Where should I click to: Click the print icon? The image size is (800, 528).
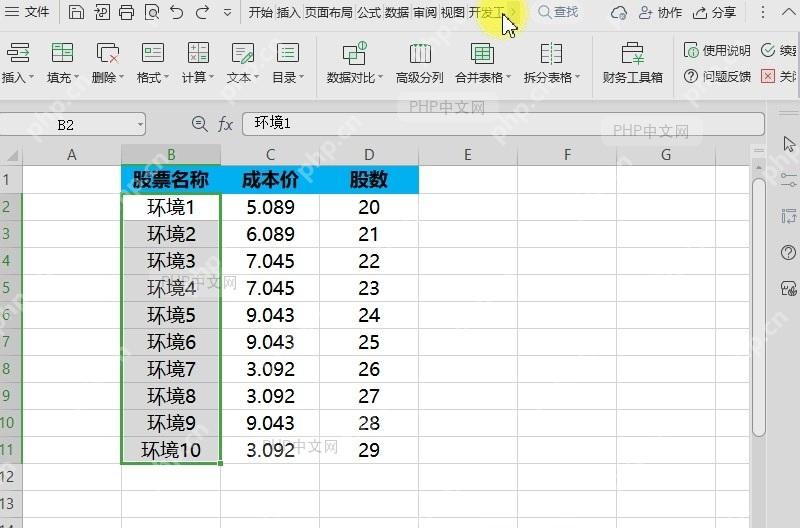126,12
